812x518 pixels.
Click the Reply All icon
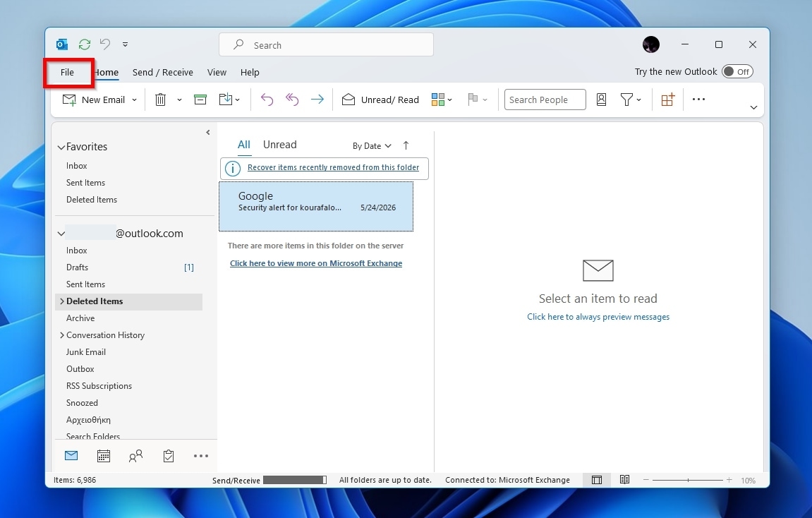click(292, 100)
